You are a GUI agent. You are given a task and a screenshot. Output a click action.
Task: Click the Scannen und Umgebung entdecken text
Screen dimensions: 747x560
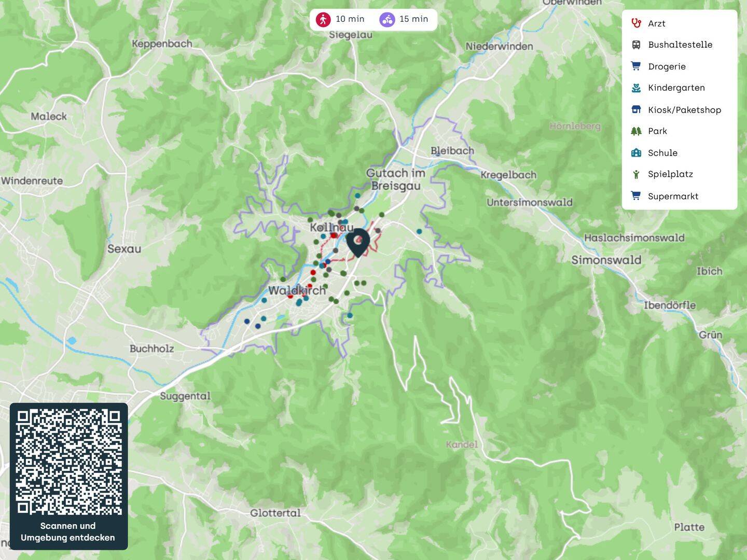[x=68, y=532]
